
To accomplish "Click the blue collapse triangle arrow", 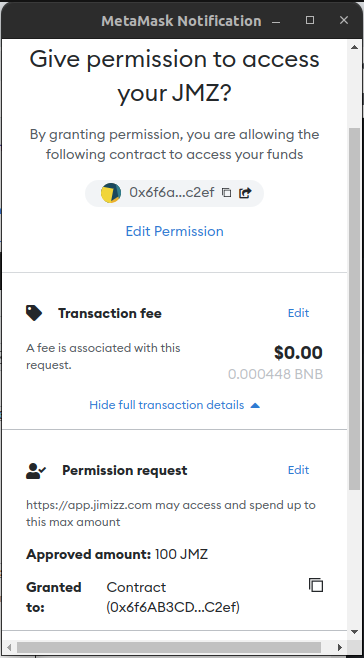I will point(255,405).
